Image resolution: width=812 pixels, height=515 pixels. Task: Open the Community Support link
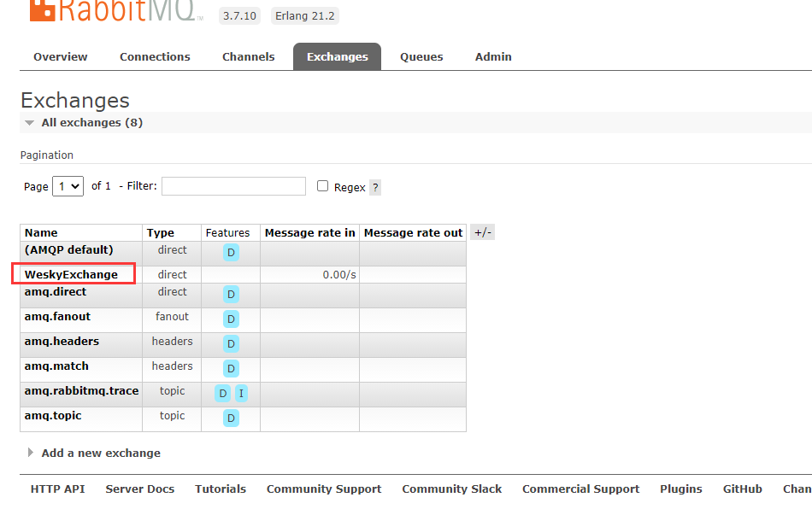point(324,489)
